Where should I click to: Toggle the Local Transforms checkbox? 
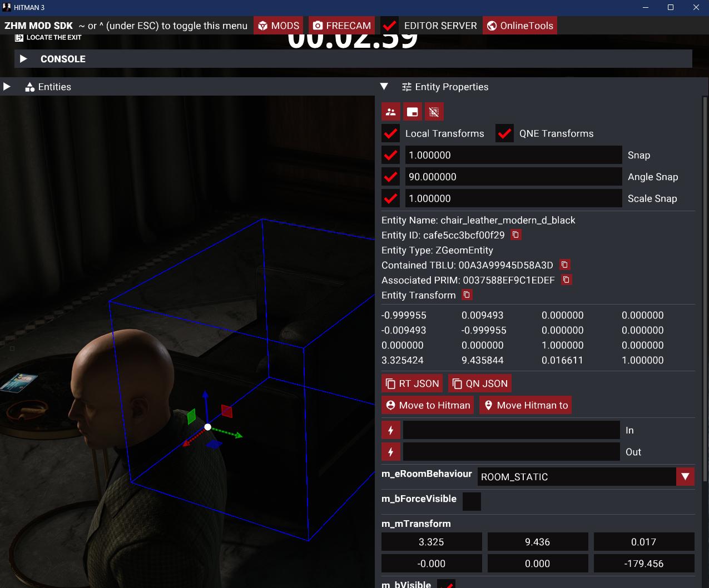pos(391,133)
